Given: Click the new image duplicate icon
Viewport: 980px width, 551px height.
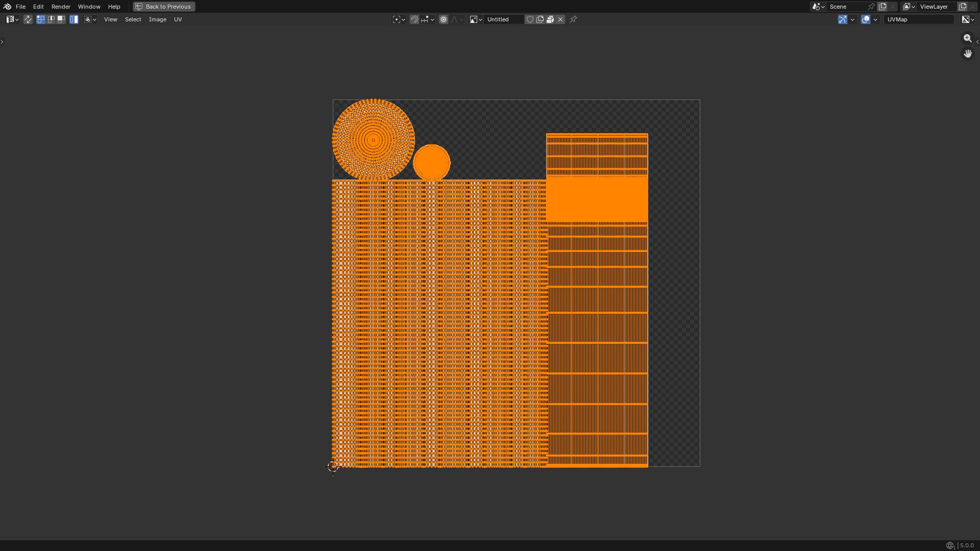Looking at the screenshot, I should (x=540, y=19).
